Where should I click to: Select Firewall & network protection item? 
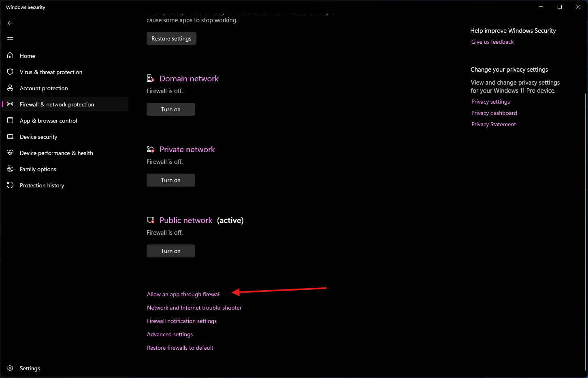(65, 104)
